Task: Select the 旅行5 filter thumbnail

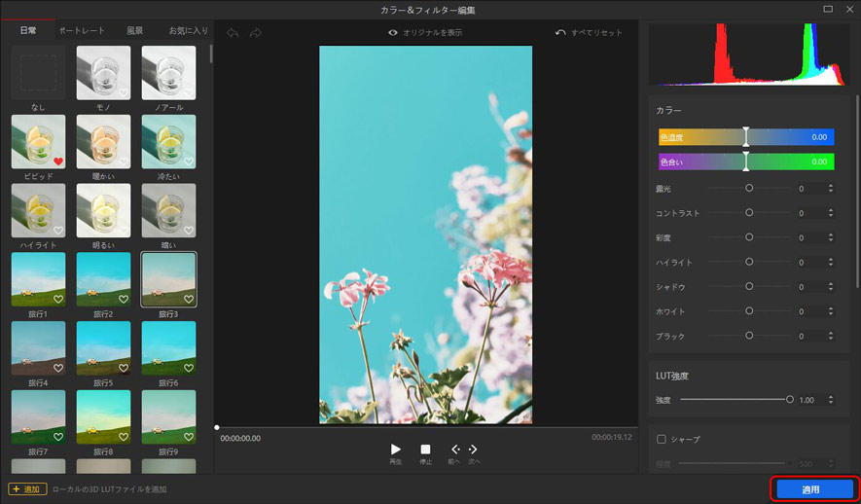Action: click(x=103, y=348)
